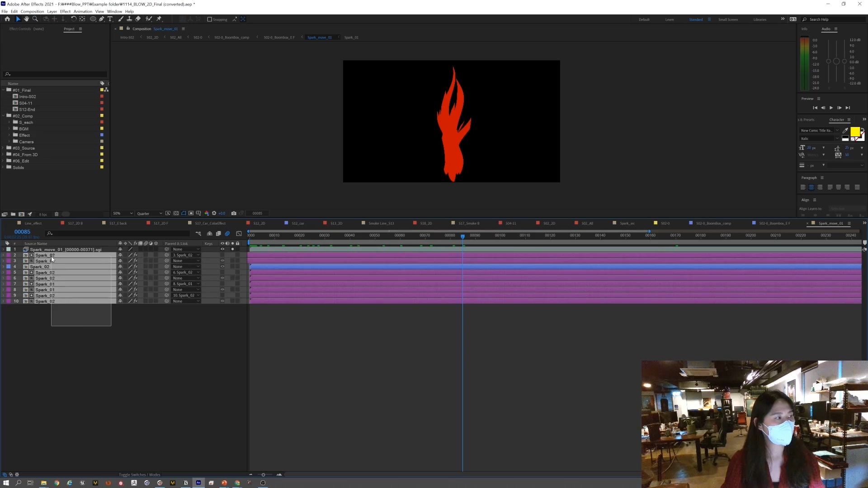
Task: Select the Brush tool
Action: pos(121,19)
